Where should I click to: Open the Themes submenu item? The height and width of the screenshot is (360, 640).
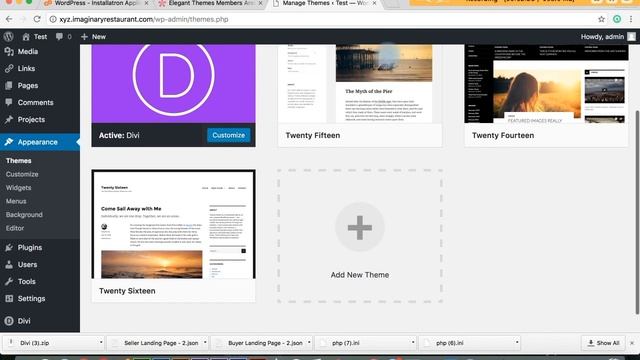click(x=18, y=161)
